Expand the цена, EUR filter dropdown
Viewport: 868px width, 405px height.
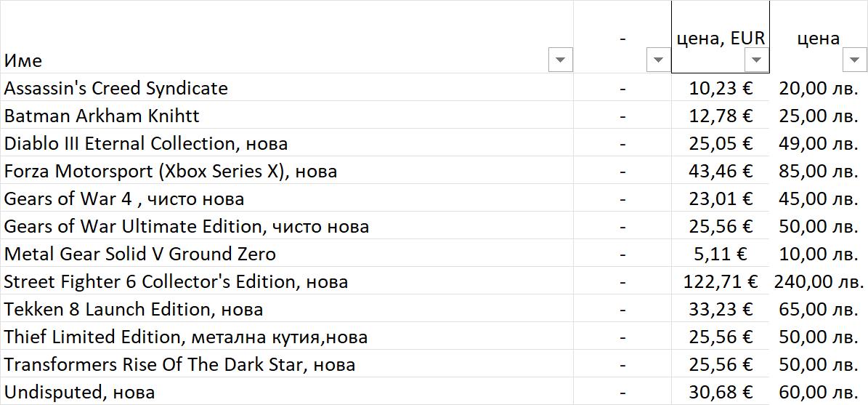tap(756, 60)
